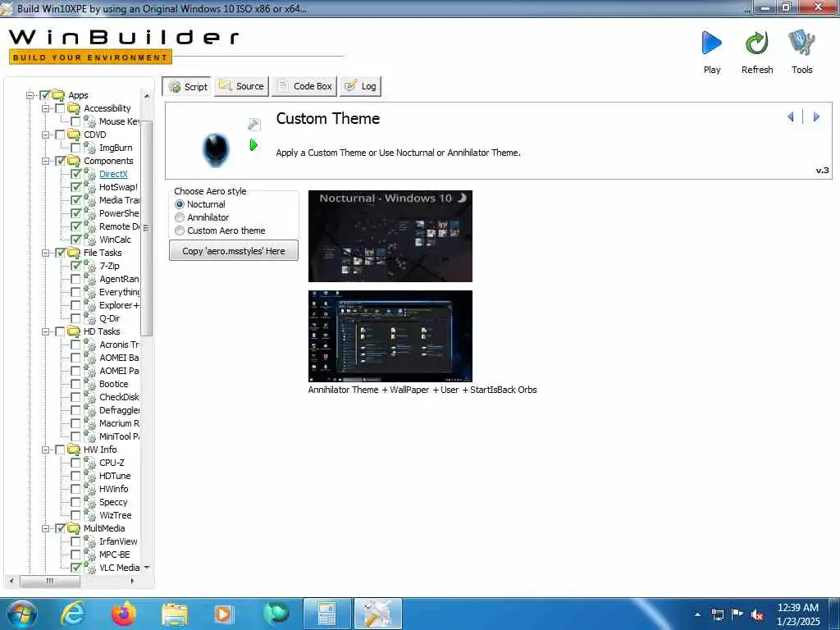Select the Speccy tree item
This screenshot has height=630, width=840.
click(x=113, y=502)
